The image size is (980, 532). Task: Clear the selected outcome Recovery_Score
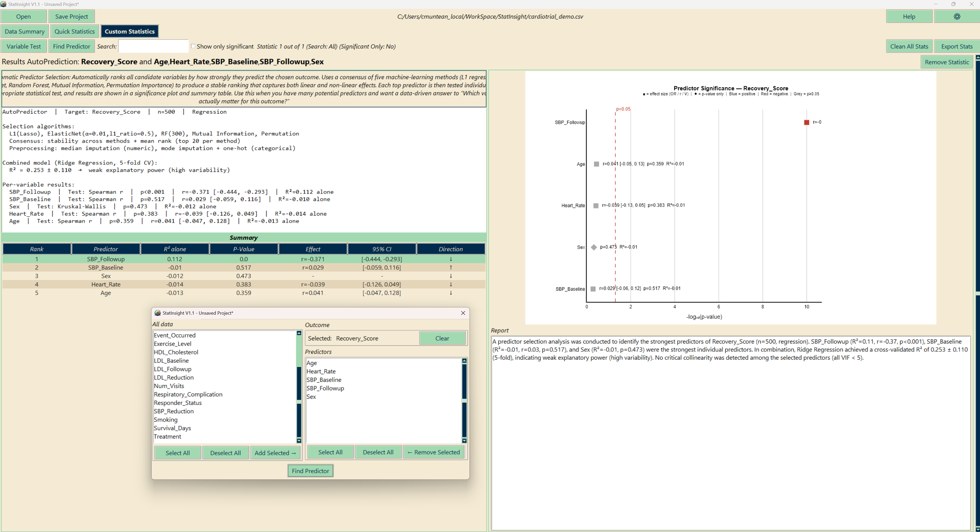coord(442,338)
